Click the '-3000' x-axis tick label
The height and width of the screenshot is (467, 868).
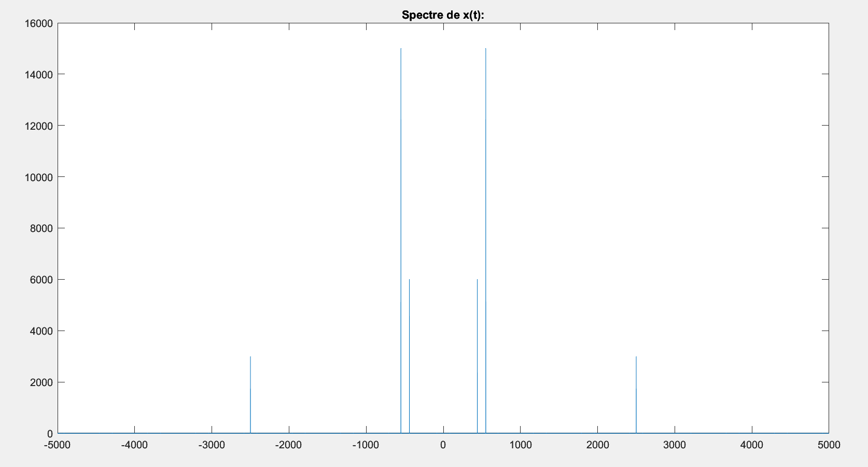coord(212,445)
